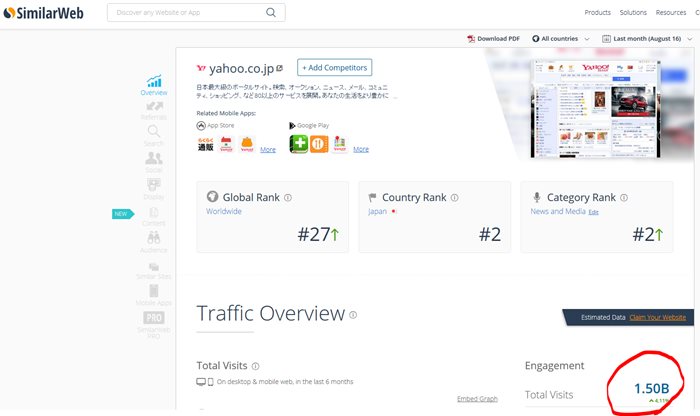Open the second App Store app icon

226,145
